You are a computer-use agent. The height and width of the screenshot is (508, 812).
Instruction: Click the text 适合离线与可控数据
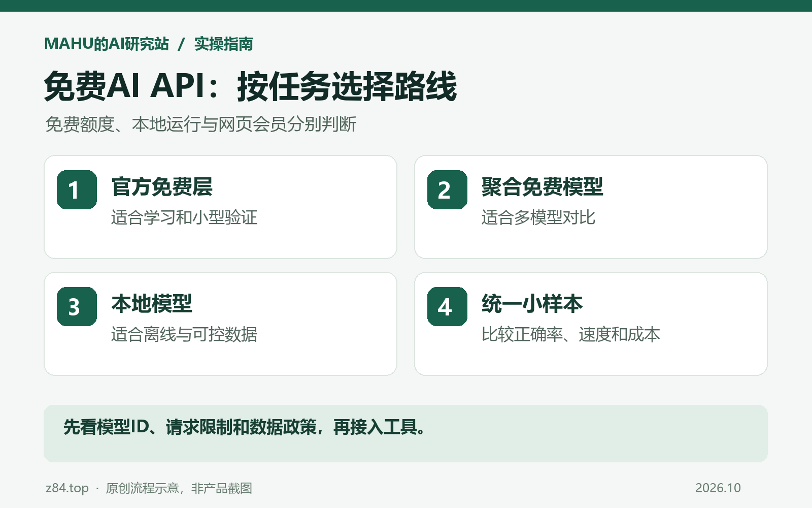pos(184,334)
